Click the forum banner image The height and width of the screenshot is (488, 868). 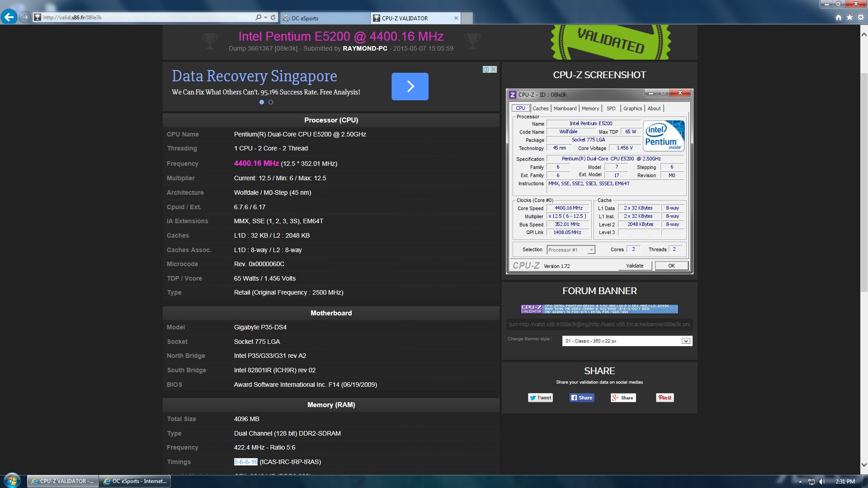pos(599,309)
